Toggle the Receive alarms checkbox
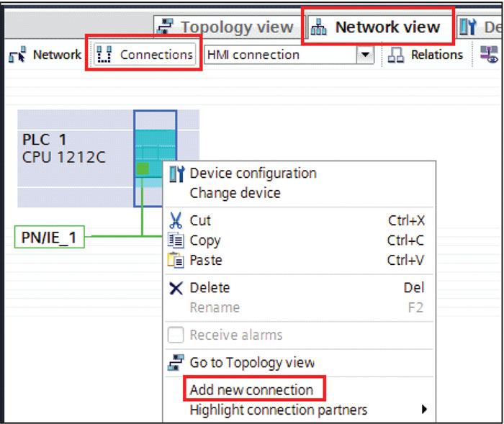 tap(176, 335)
